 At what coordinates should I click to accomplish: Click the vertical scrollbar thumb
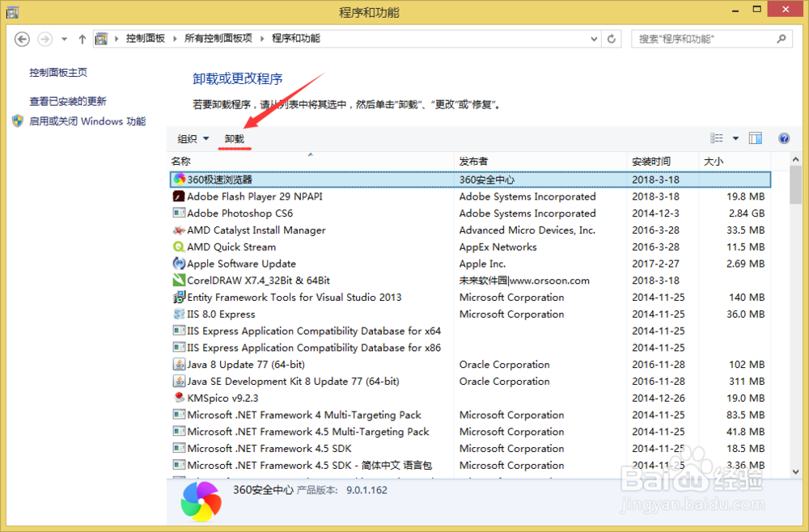click(x=795, y=185)
